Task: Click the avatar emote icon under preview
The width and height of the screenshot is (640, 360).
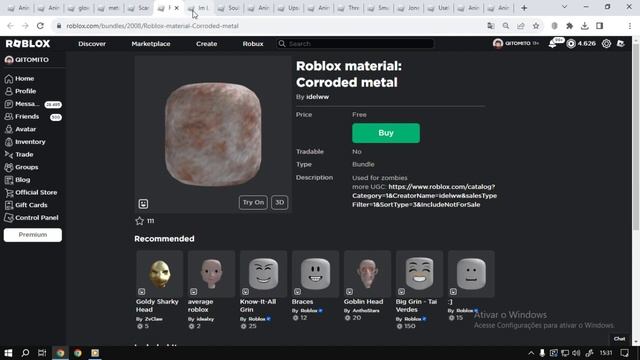Action: [143, 204]
